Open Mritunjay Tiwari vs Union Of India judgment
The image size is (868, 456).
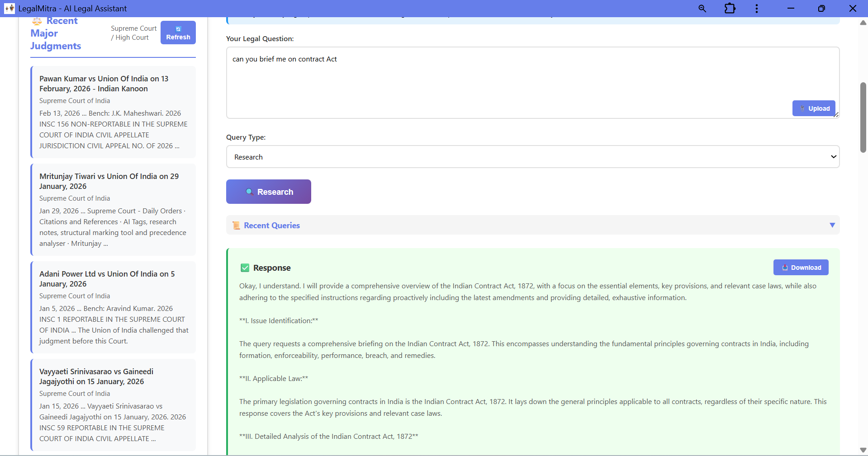pyautogui.click(x=109, y=181)
